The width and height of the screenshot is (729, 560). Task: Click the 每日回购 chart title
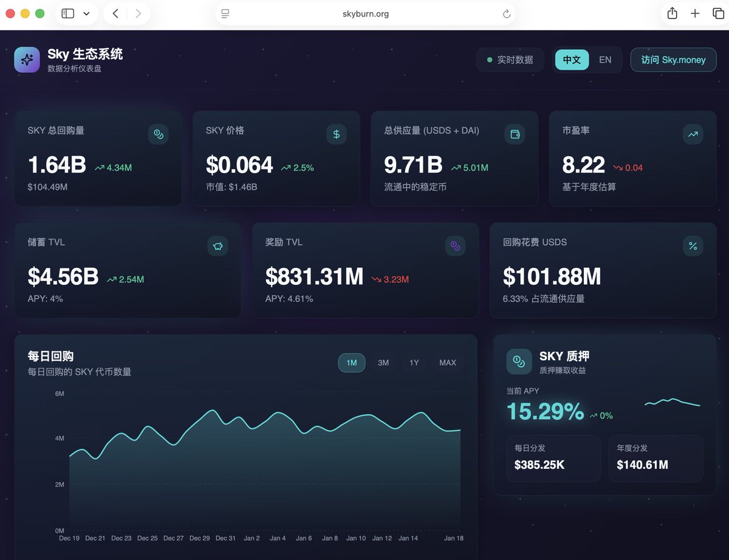(x=50, y=357)
